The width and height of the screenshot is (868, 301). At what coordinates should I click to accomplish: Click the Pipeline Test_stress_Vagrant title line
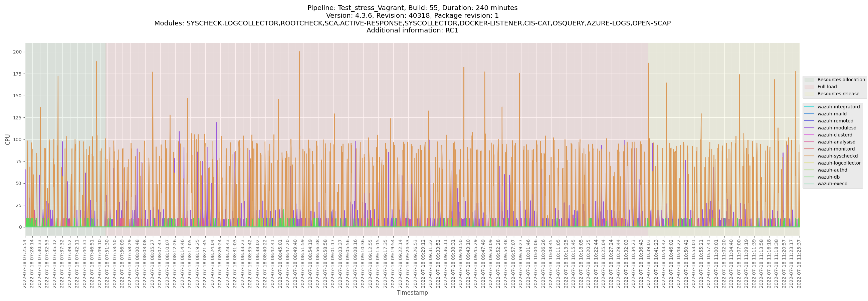point(412,8)
